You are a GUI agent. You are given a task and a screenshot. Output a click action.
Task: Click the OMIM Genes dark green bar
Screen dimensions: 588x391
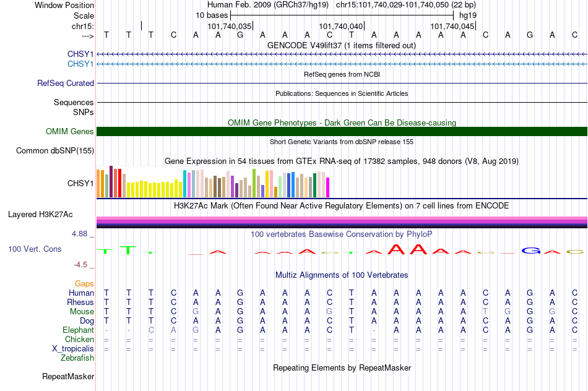click(342, 132)
